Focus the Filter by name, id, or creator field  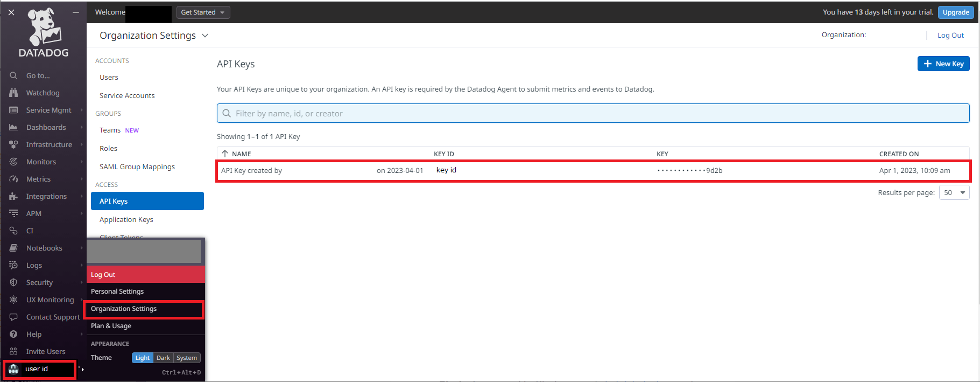pos(593,113)
